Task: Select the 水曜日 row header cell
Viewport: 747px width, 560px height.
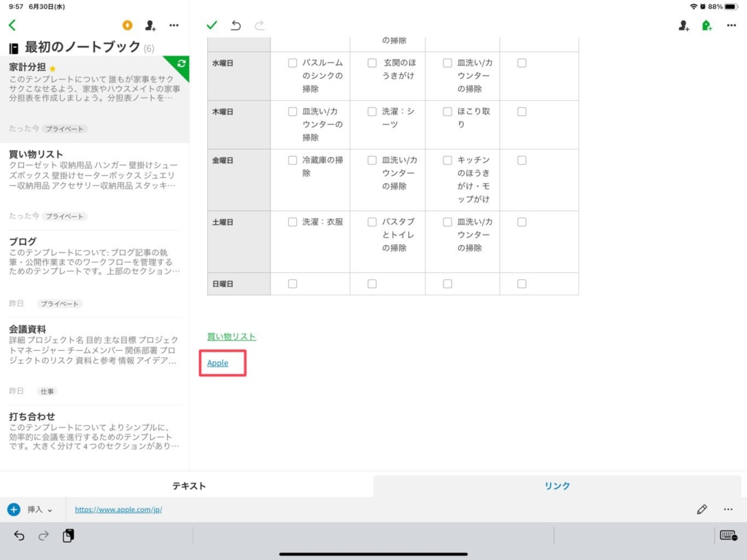Action: pos(239,76)
